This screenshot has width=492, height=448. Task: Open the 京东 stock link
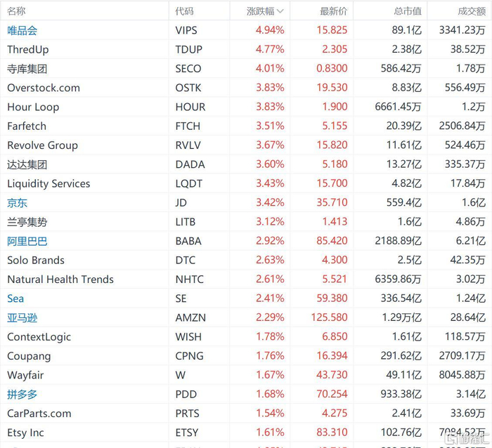point(17,203)
